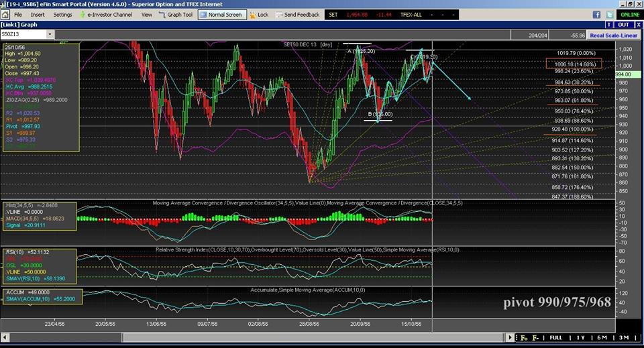Select the FULL time range
This screenshot has width=644, height=348.
[x=555, y=337]
